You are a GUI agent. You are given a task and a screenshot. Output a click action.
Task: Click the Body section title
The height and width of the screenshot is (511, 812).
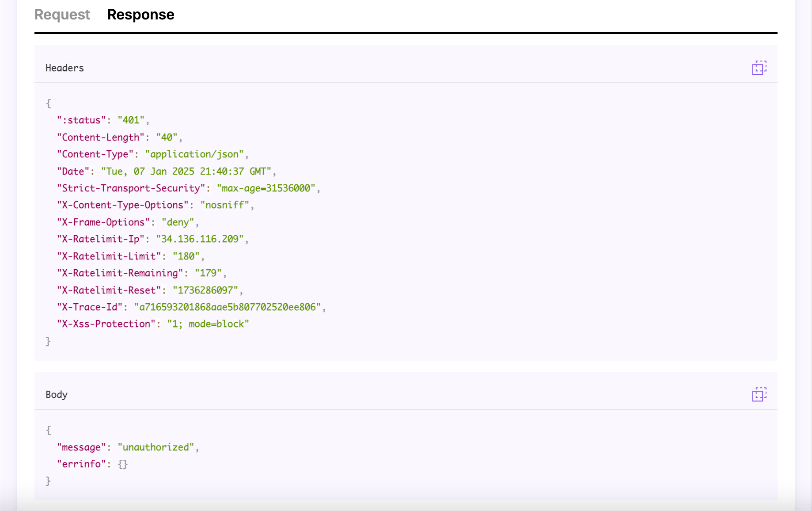coord(57,394)
